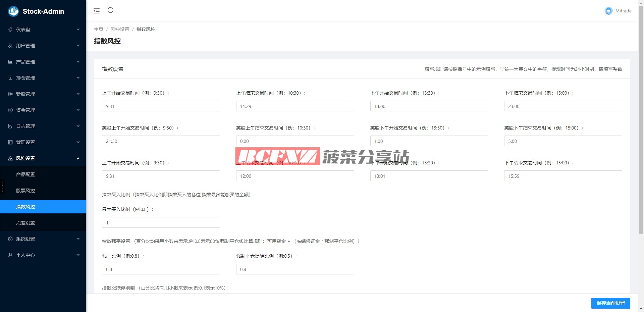
Task: Click the 强平比例 input field
Action: tap(161, 269)
